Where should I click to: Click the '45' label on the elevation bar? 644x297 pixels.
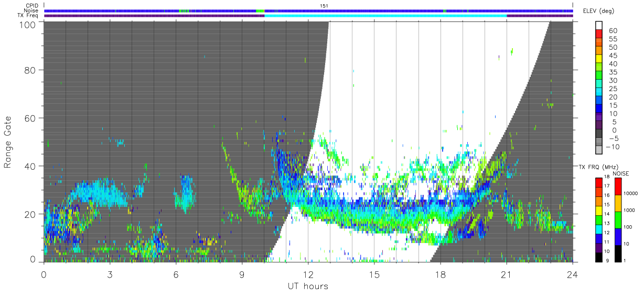[613, 56]
